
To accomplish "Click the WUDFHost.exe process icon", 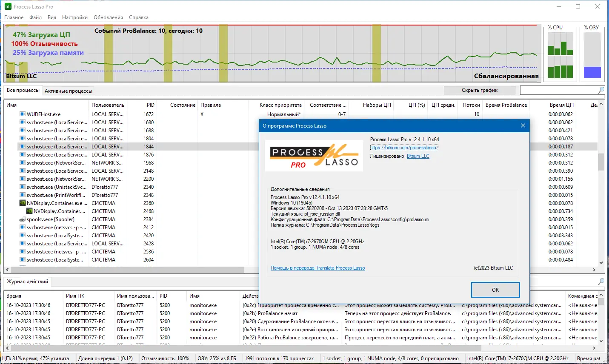I will pos(23,114).
